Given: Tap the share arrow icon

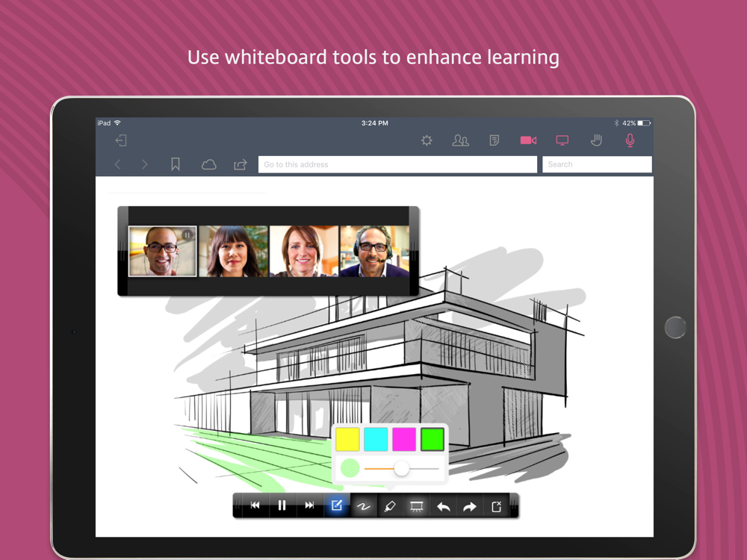Looking at the screenshot, I should coord(240,164).
